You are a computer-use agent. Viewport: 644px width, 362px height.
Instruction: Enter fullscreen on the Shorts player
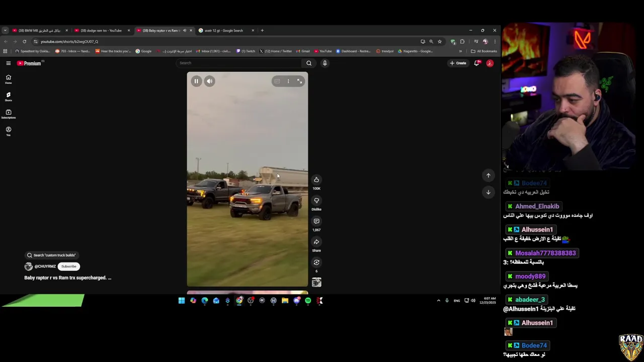click(x=299, y=81)
